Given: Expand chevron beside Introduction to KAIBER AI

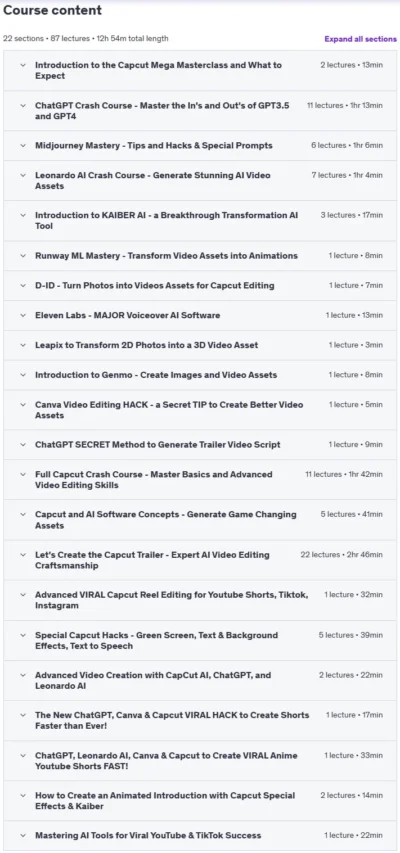Looking at the screenshot, I should coord(23,215).
